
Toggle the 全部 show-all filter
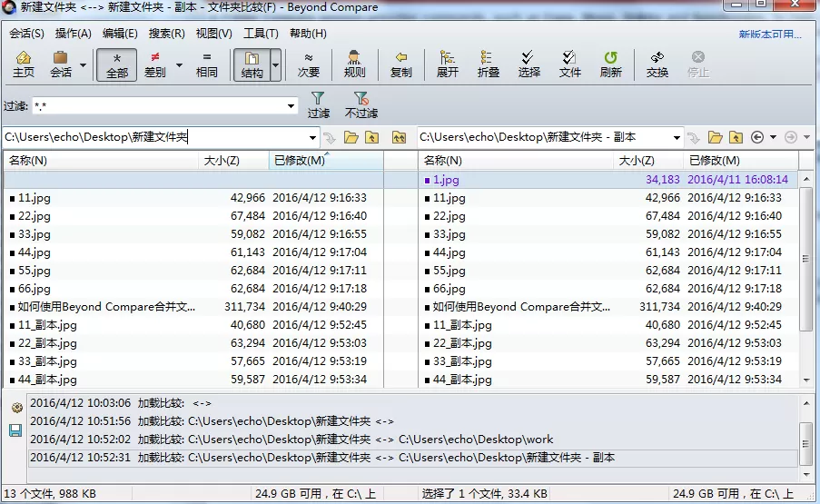click(116, 64)
